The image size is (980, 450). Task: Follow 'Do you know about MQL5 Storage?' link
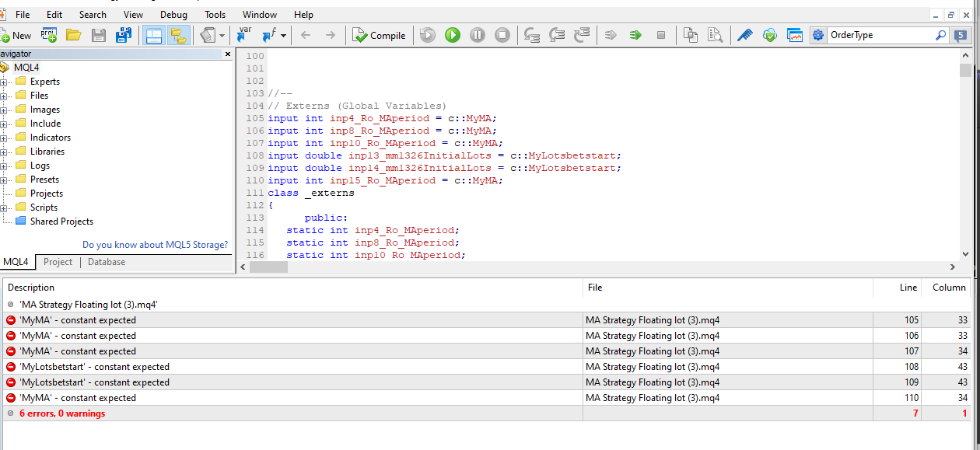(x=156, y=244)
